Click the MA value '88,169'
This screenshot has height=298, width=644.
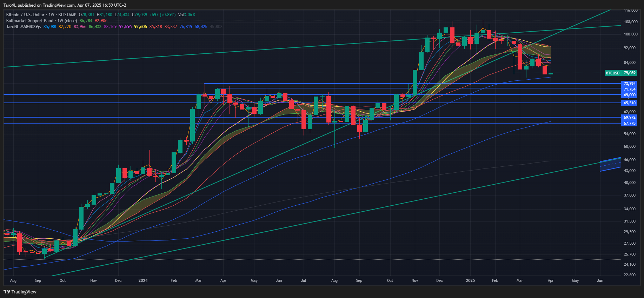pos(110,27)
